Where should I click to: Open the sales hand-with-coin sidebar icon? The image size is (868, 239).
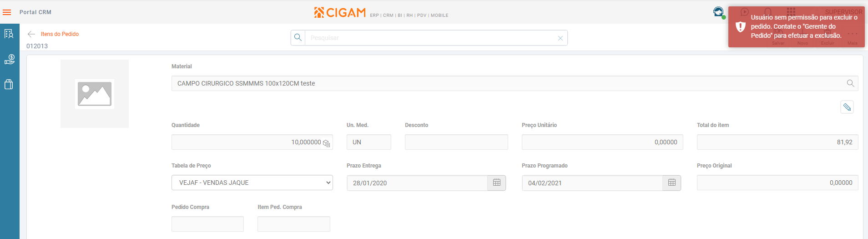click(x=9, y=59)
